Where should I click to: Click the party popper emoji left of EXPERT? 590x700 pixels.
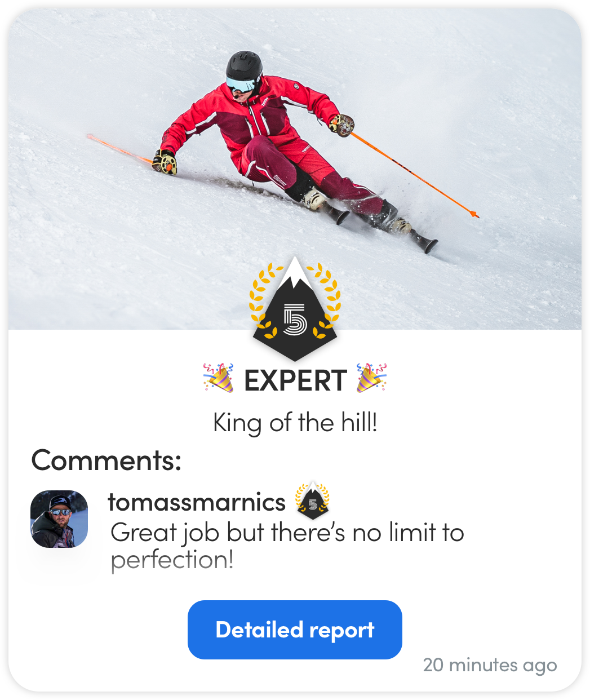pos(219,378)
